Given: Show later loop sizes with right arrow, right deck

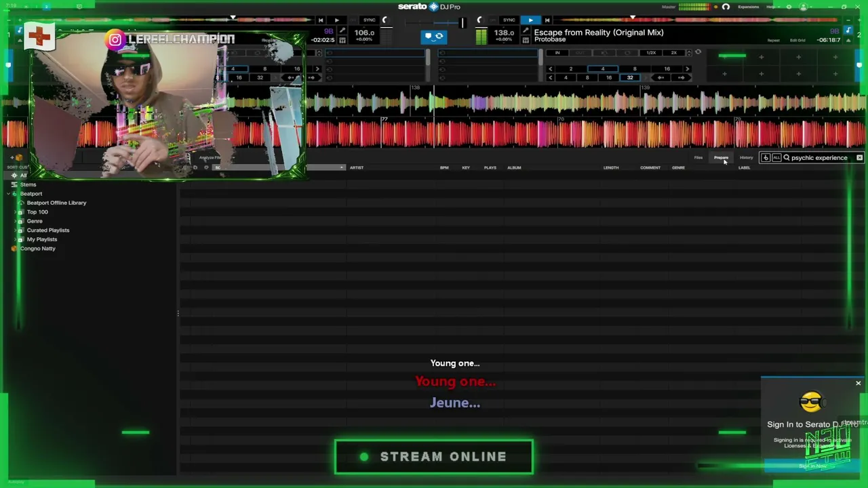Looking at the screenshot, I should click(x=688, y=68).
